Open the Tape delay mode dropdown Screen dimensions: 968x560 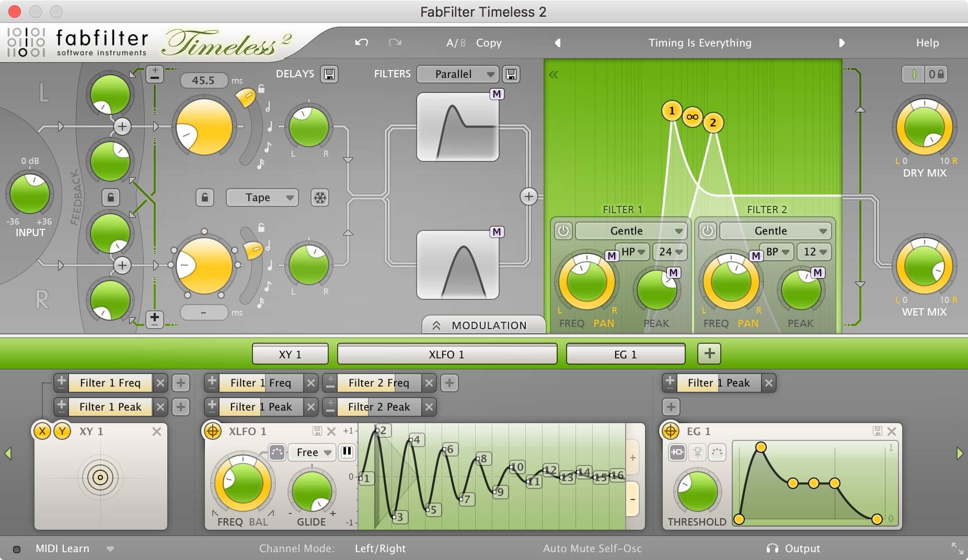[x=261, y=197]
